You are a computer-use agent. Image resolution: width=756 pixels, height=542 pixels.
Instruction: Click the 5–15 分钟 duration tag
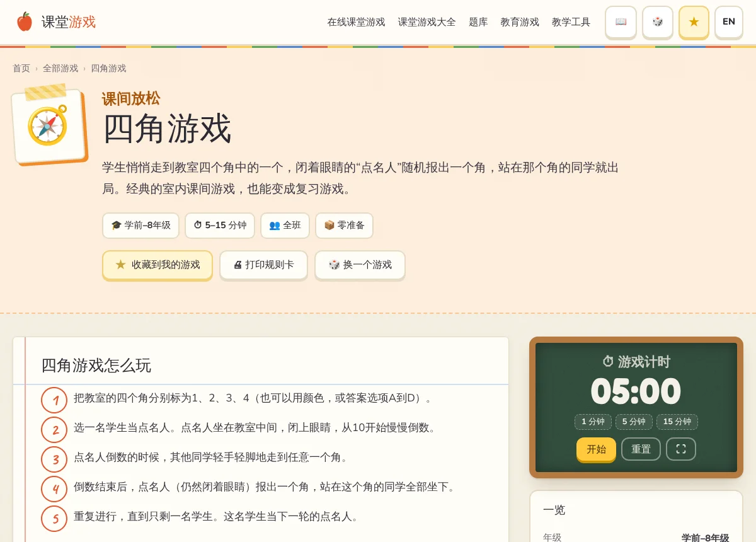click(x=220, y=226)
